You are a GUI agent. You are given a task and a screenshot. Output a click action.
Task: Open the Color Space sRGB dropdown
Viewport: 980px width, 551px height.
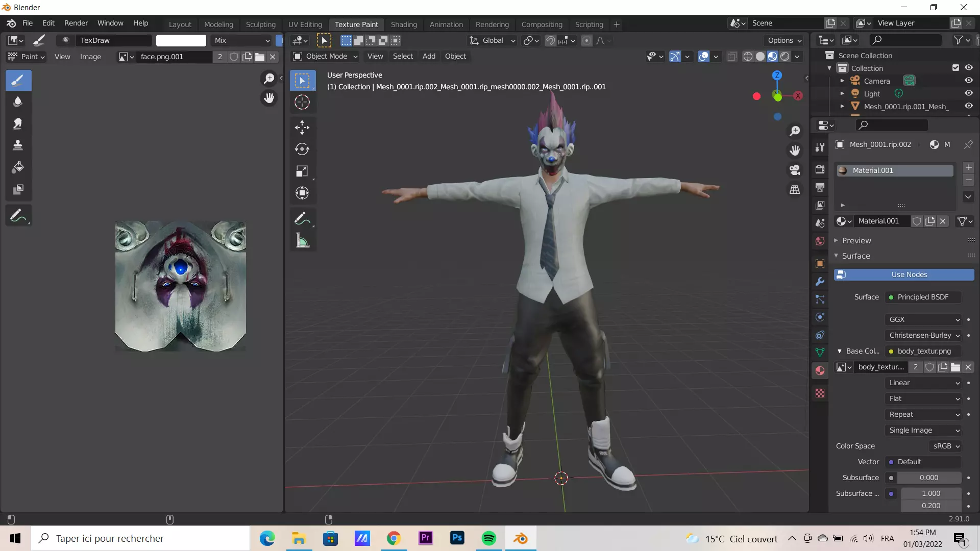point(946,446)
